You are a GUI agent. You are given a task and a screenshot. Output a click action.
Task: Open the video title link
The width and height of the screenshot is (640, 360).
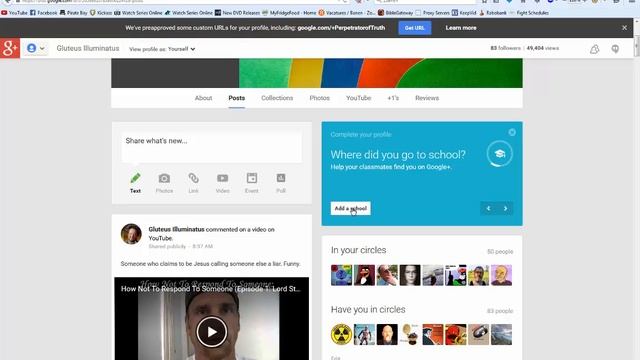coord(211,289)
